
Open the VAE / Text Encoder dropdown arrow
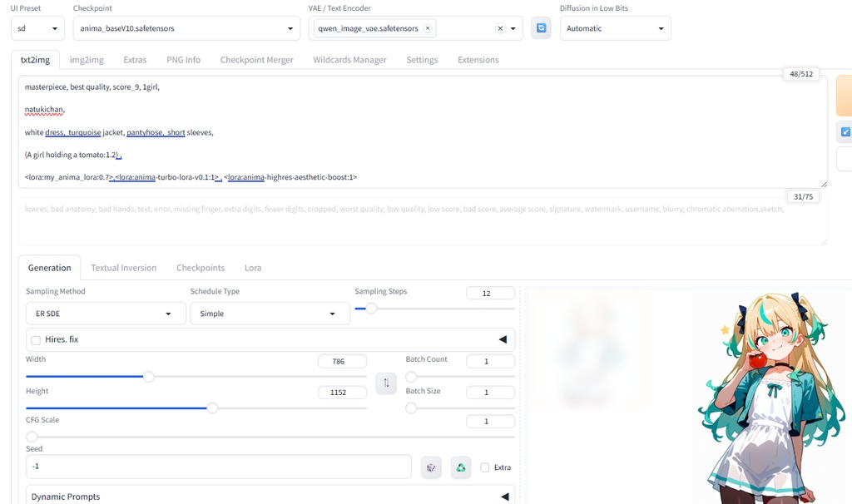[x=513, y=28]
